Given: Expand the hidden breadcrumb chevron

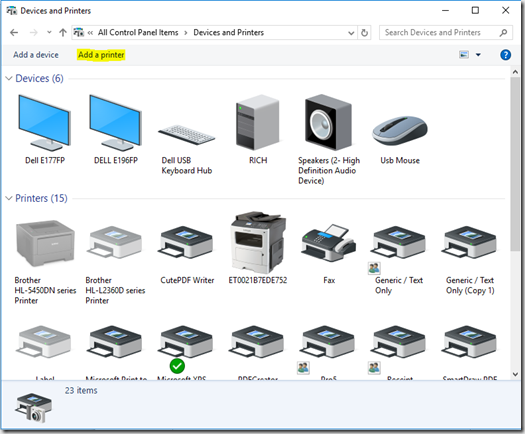Looking at the screenshot, I should tap(90, 32).
